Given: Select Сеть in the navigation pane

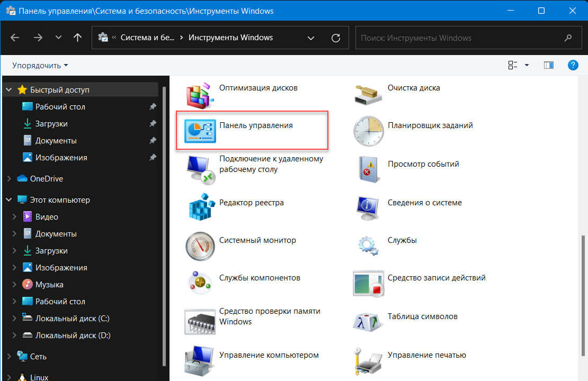Looking at the screenshot, I should (x=38, y=356).
